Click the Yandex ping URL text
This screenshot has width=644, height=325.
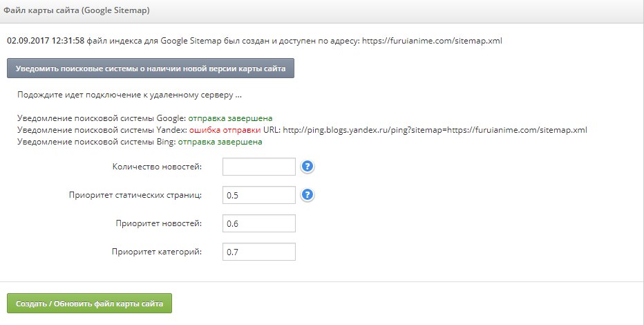coord(435,130)
